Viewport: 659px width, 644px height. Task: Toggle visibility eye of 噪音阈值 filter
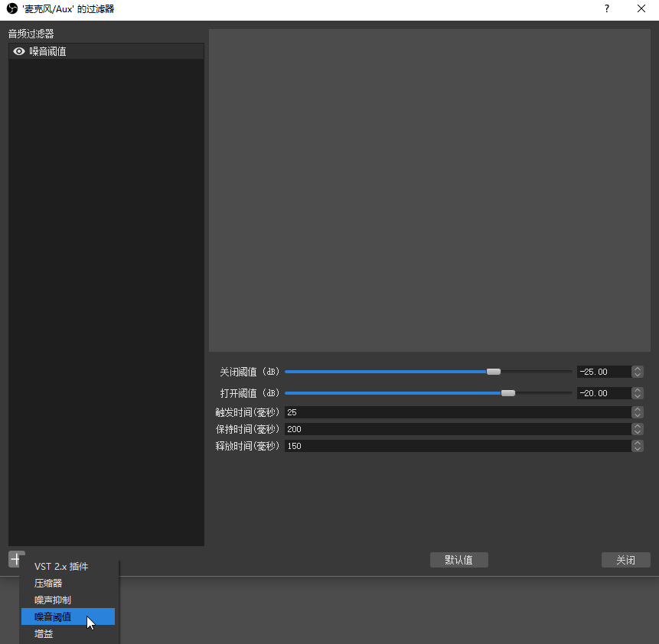pos(19,51)
